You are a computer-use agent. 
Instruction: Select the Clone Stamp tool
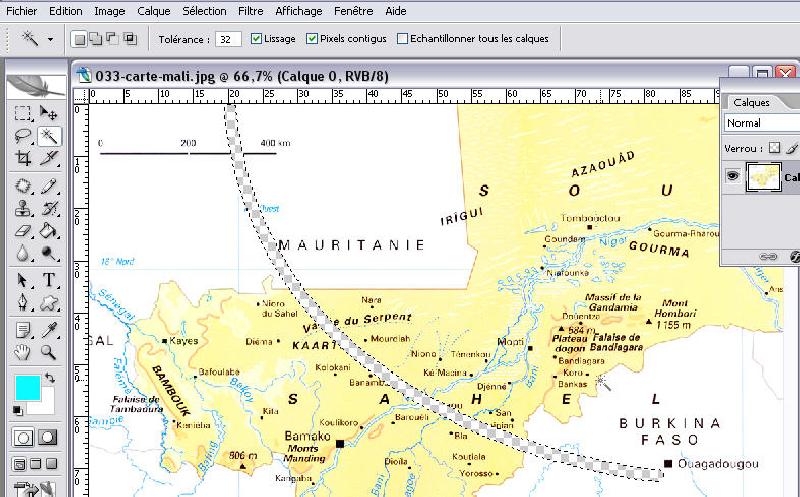tap(22, 208)
